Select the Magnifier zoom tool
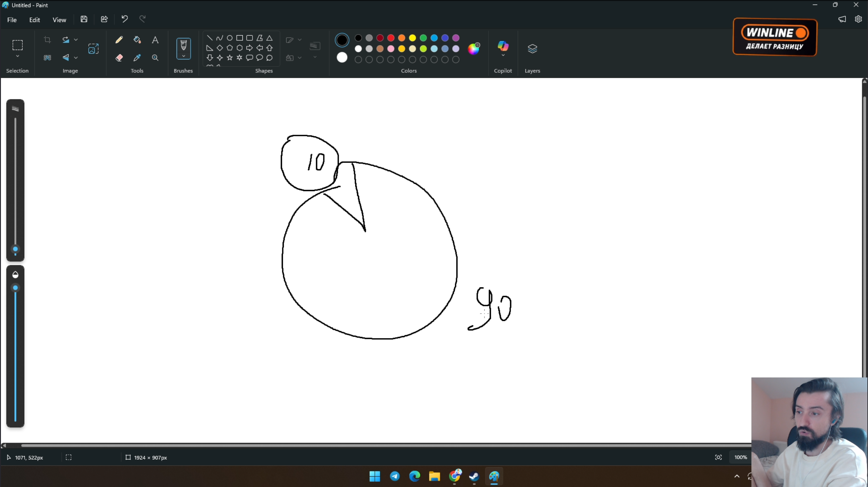Viewport: 868px width, 487px height. tap(155, 58)
